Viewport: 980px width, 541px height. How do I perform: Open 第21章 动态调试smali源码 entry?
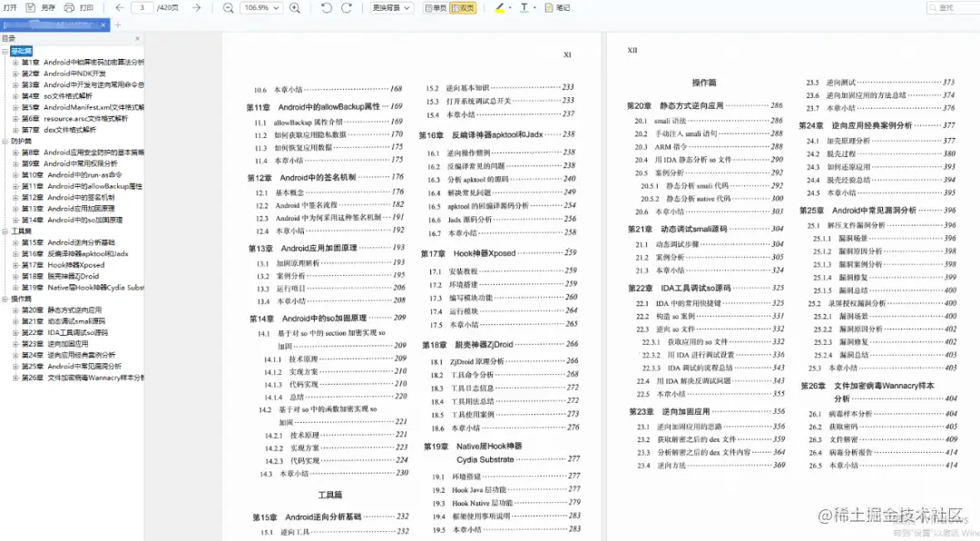tap(64, 321)
